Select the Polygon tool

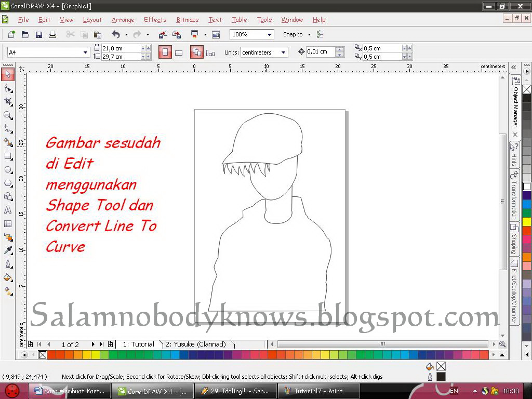[x=8, y=183]
